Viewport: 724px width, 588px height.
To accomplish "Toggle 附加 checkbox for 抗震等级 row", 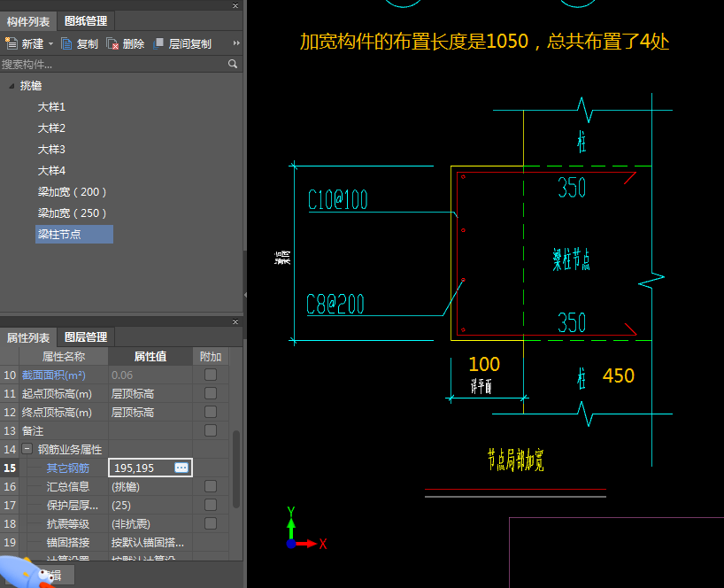I will click(x=211, y=523).
